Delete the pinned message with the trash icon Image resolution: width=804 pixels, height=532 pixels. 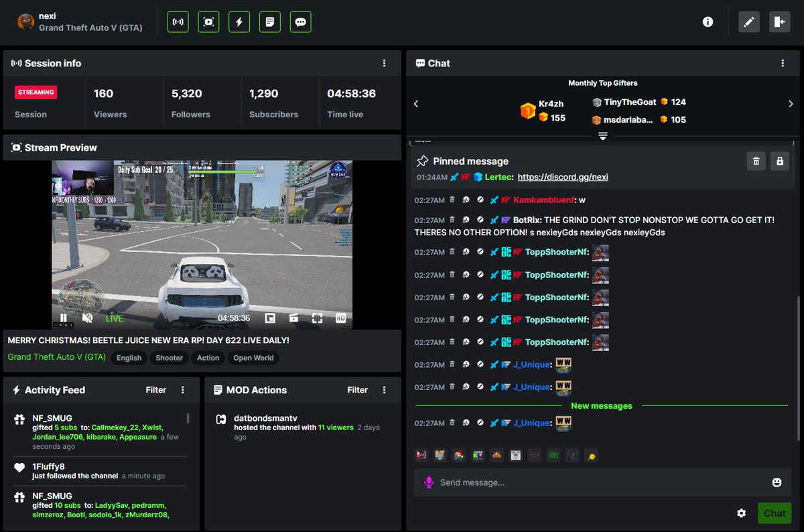(x=756, y=161)
